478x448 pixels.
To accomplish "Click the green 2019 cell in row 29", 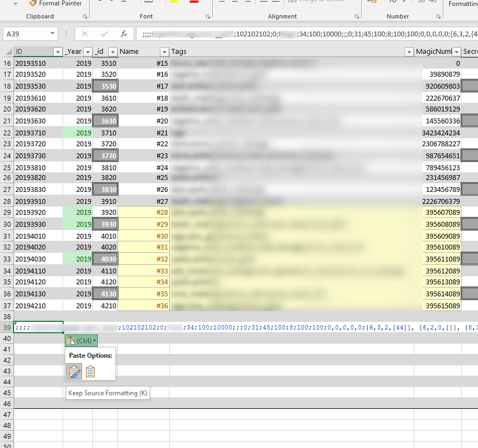I will pos(78,212).
